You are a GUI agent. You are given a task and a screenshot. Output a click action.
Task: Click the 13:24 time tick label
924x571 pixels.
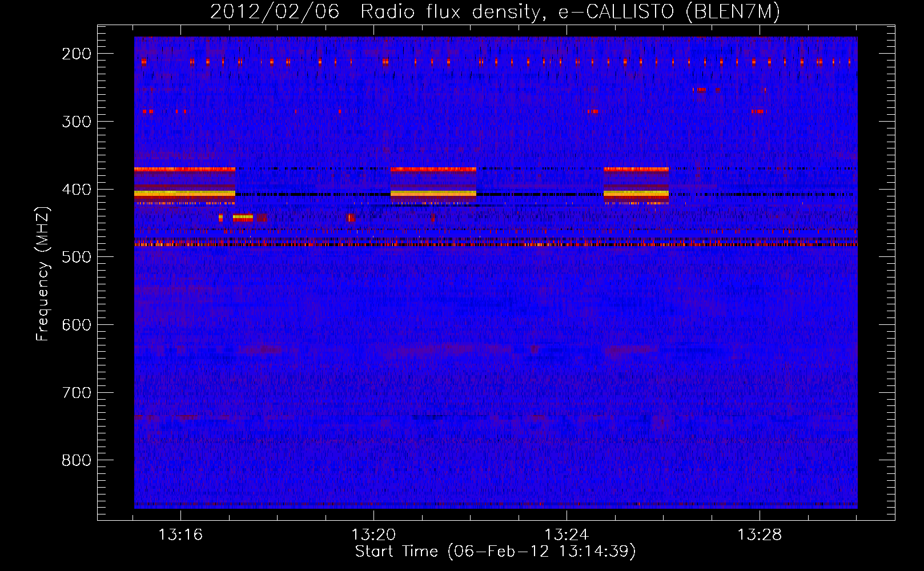coord(567,535)
